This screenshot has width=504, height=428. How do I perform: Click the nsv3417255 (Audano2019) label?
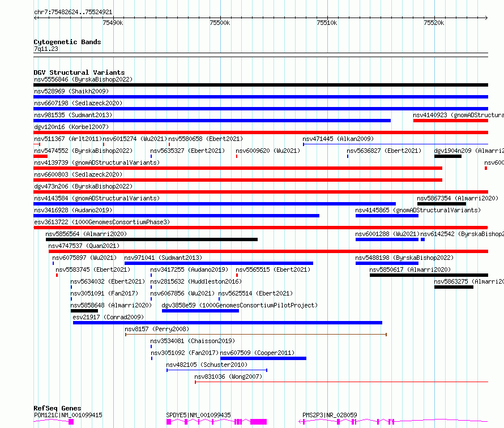point(189,269)
